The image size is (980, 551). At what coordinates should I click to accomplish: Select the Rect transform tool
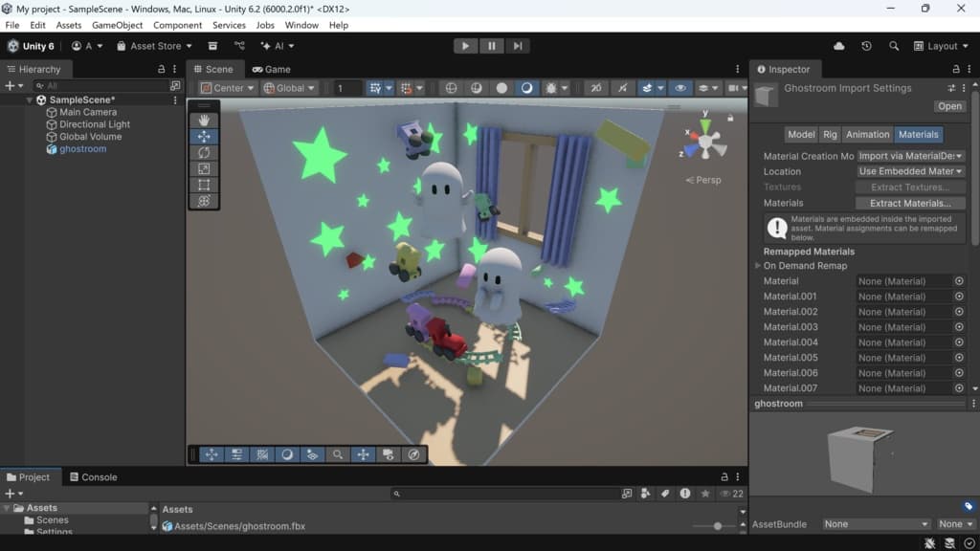[204, 186]
